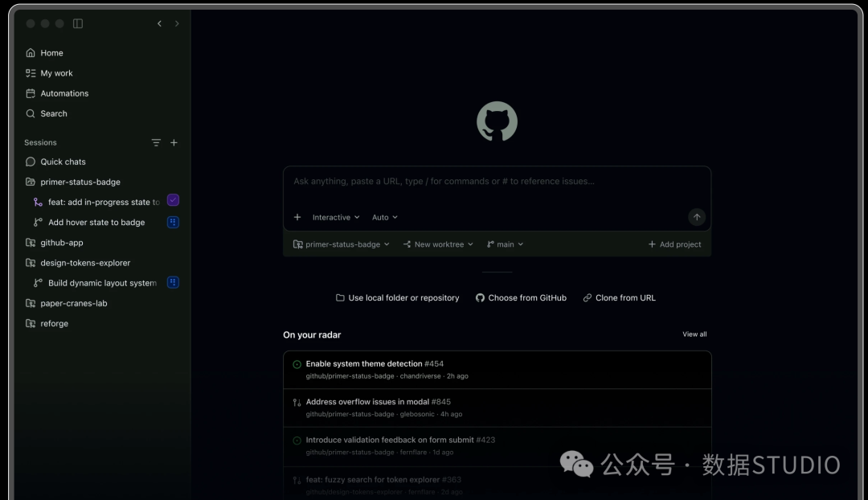This screenshot has height=500, width=868.
Task: Click the plus attach icon in prompt box
Action: 297,217
